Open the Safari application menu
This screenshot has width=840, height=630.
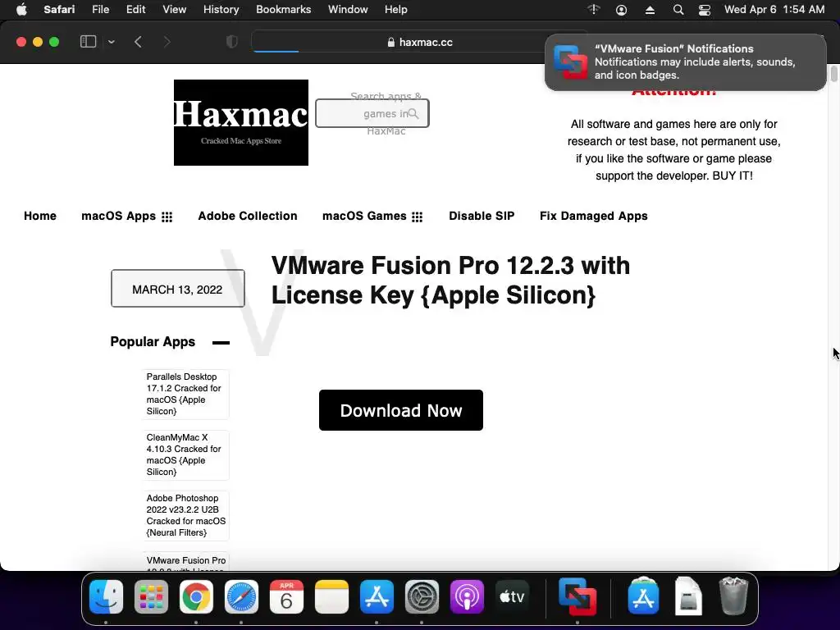click(59, 10)
